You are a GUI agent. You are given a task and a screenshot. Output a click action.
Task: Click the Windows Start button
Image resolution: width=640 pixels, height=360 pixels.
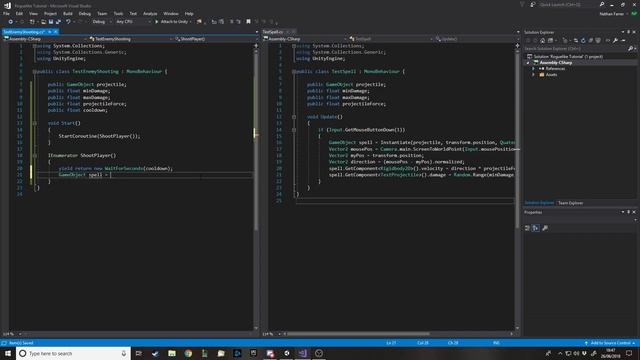(x=8, y=353)
